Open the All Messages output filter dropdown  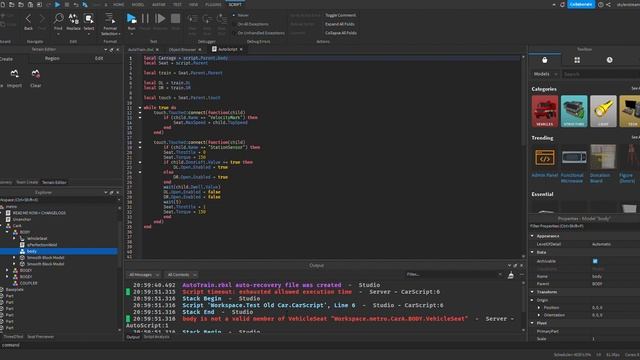(143, 275)
